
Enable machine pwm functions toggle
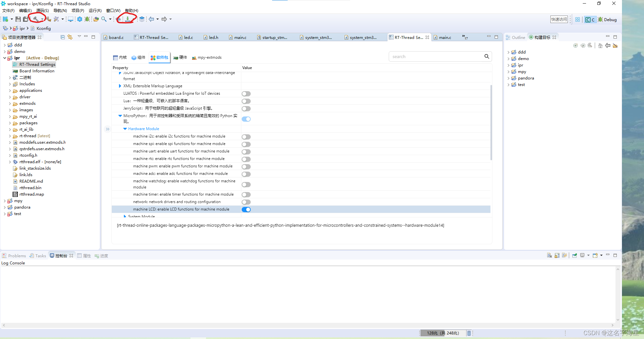pyautogui.click(x=246, y=167)
